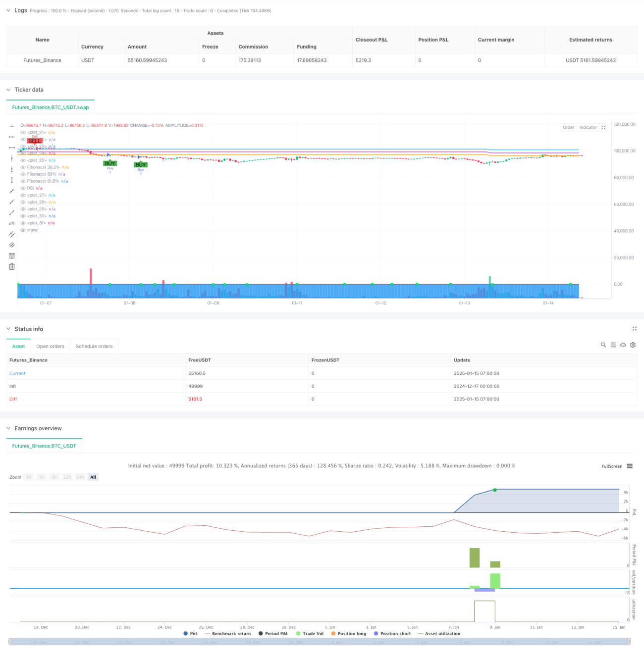Image resolution: width=644 pixels, height=655 pixels.
Task: Select the price-labeled line drawing tool
Action: [12, 223]
